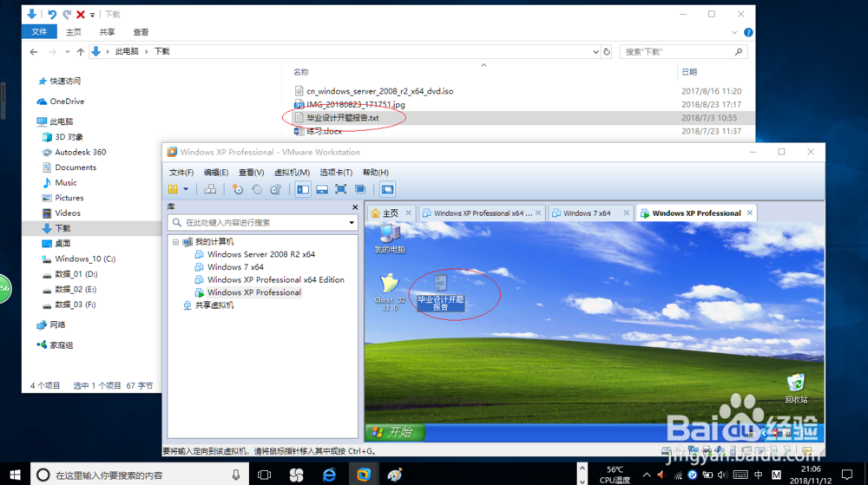Image resolution: width=868 pixels, height=485 pixels.
Task: Switch to the Windows 7 x64 tab
Action: [587, 213]
